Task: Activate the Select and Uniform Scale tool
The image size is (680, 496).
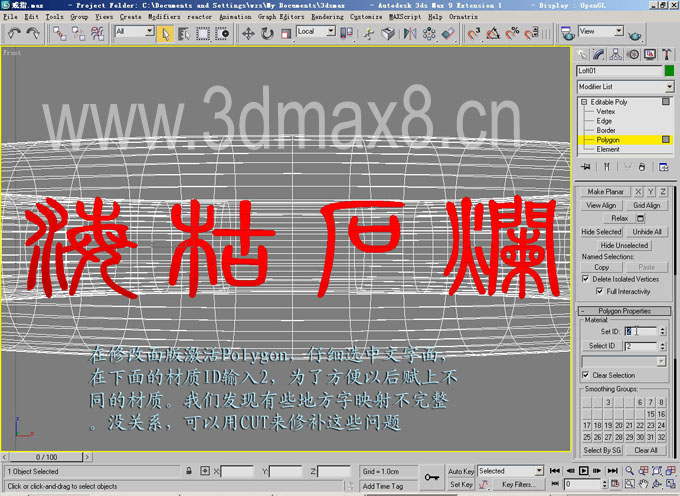Action: [x=286, y=33]
